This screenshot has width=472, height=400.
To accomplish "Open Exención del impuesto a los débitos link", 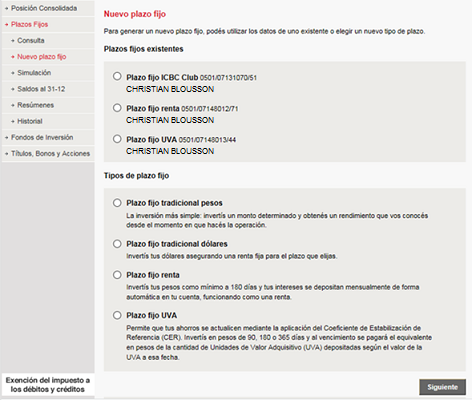I will click(x=48, y=385).
